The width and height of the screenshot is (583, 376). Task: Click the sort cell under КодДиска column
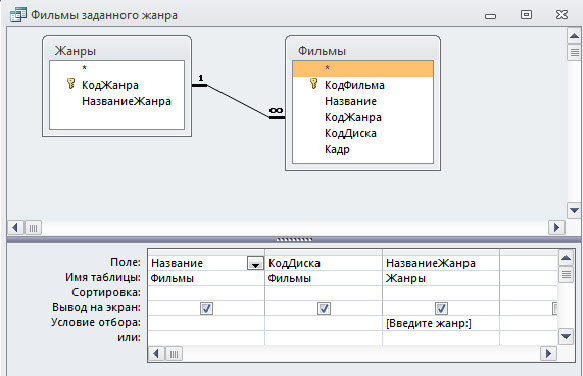(x=323, y=293)
